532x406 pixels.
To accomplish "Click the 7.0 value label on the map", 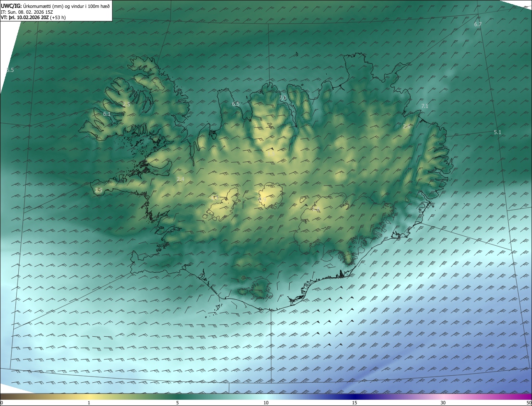I will [283, 98].
